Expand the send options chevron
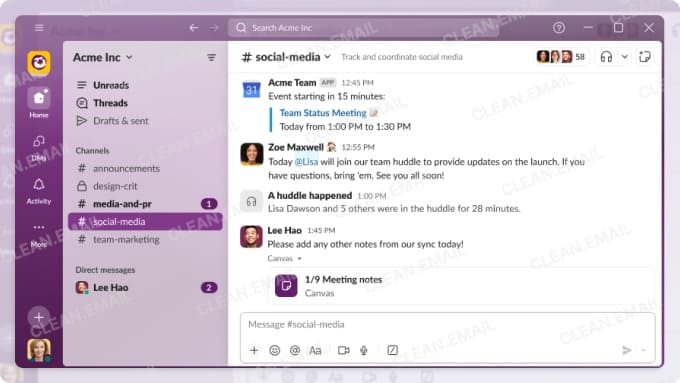Viewport: 680px width, 383px height. (644, 350)
